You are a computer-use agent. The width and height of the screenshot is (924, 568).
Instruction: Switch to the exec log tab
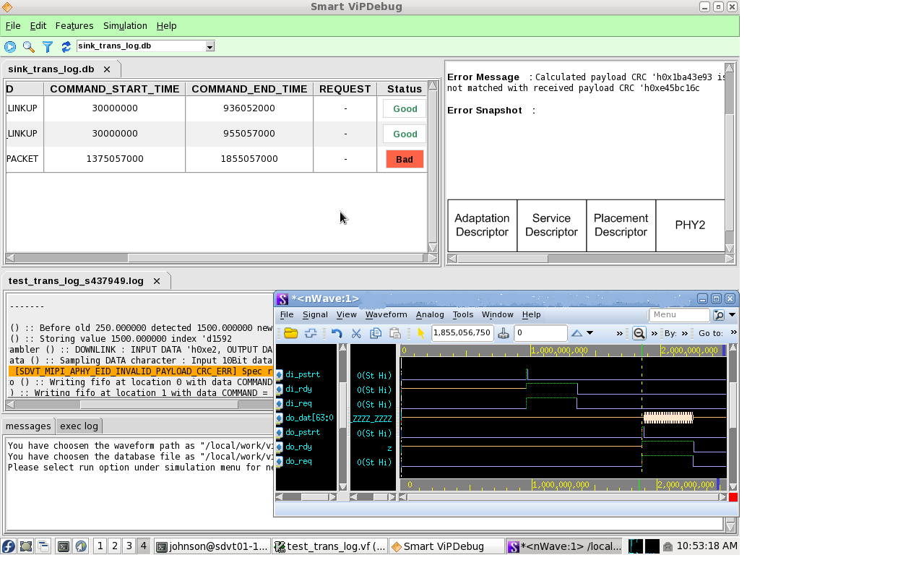click(x=79, y=426)
